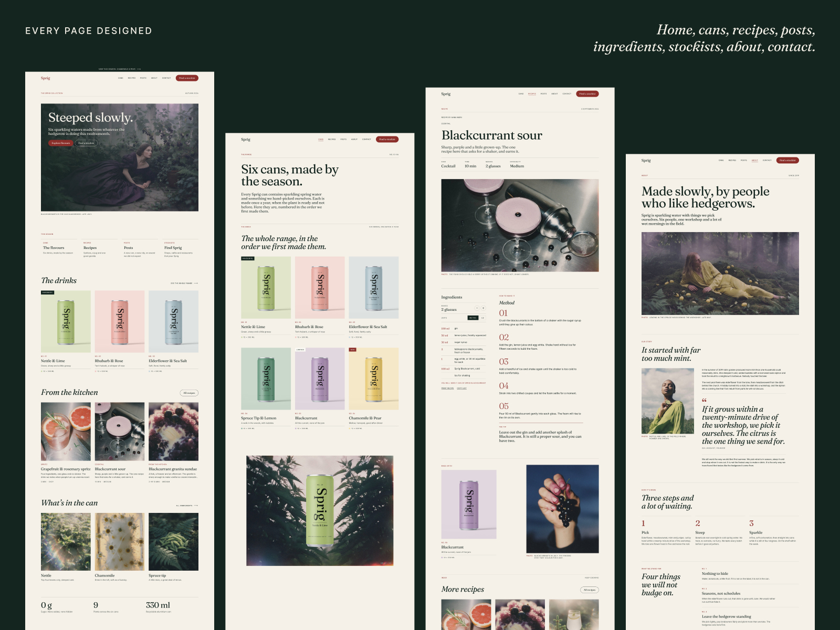
Task: Open the 'New this season: Chamomile & Pear' announcement
Action: [x=120, y=69]
